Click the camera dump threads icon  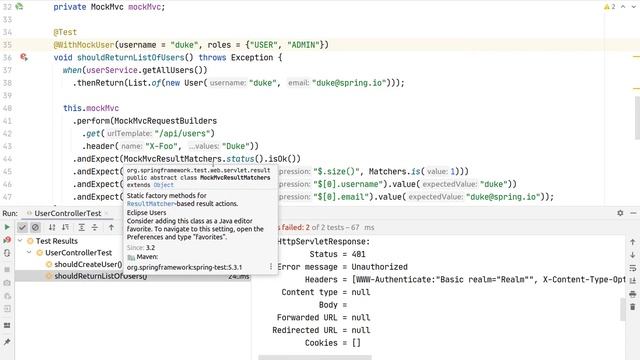tap(7, 283)
